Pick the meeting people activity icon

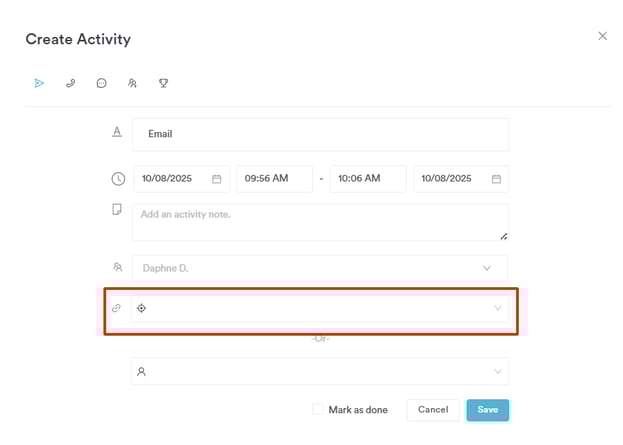132,83
